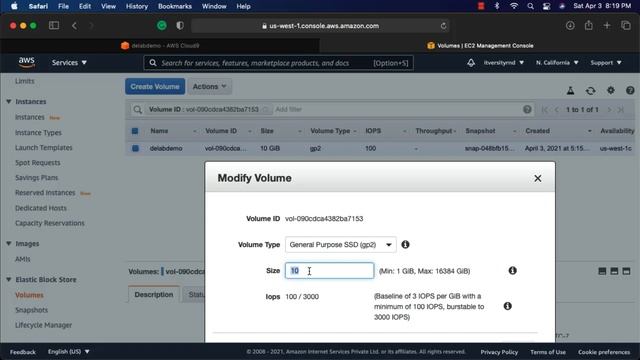
Task: Set the bottom panel to split layout
Action: click(x=614, y=271)
